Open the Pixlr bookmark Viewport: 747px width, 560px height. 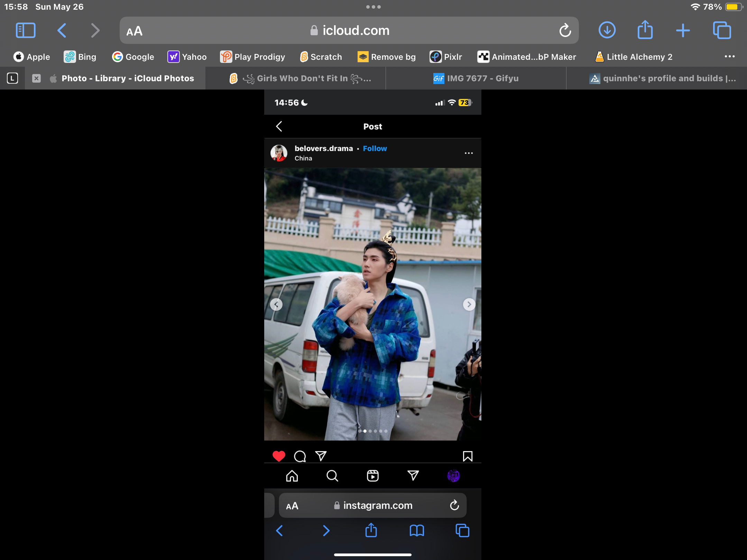446,57
